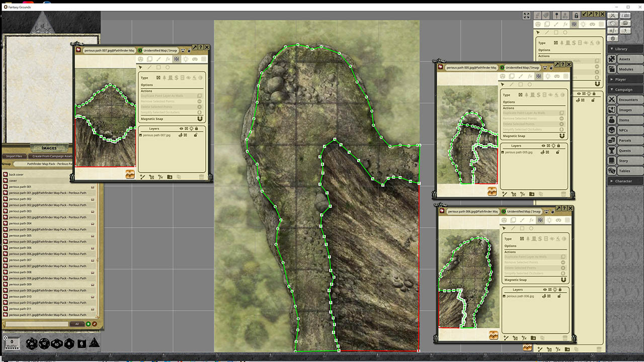
Task: Click the fullscreen toggle icon at top right
Action: [x=526, y=16]
